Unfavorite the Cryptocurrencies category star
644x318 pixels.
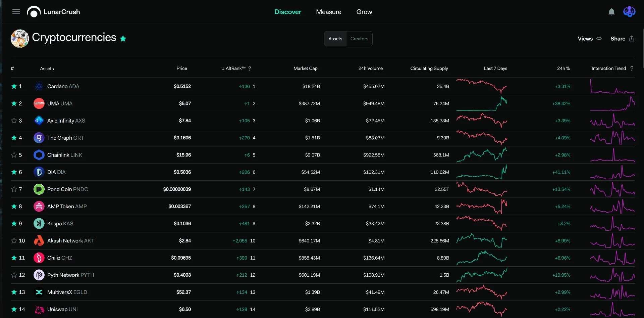[x=123, y=39]
